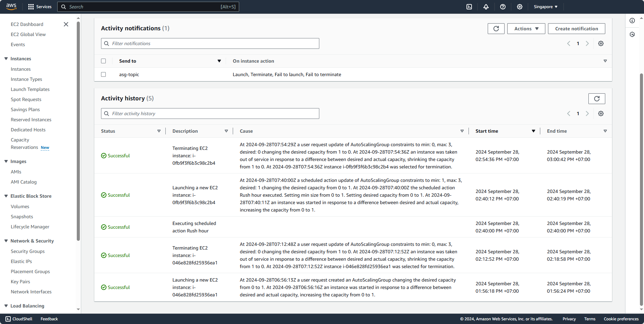Click the Create notification button
This screenshot has height=324, width=644.
point(576,28)
